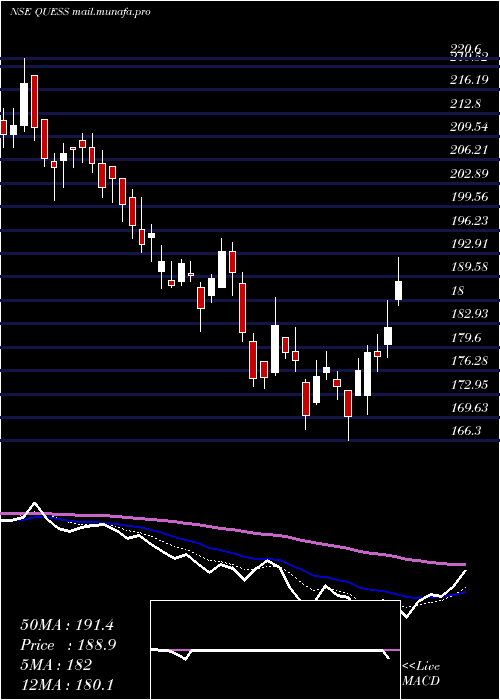Click the 202.89 price level label
Image resolution: width=500 pixels, height=700 pixels.
(469, 174)
